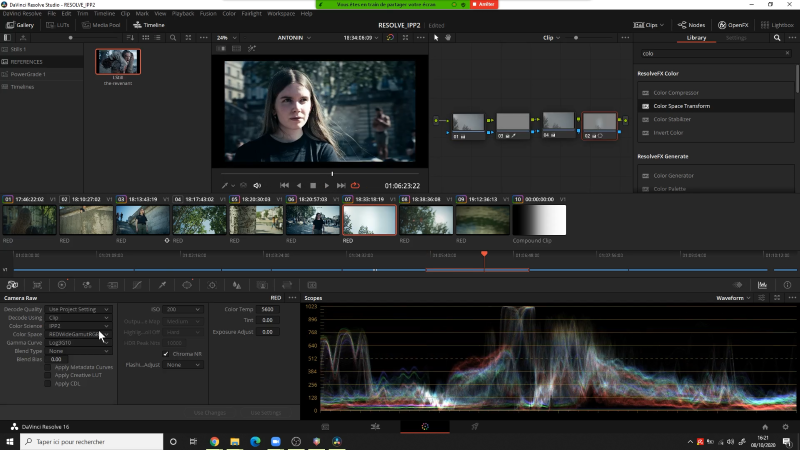The image size is (800, 450).
Task: Select Color Compressor effect
Action: 716,93
